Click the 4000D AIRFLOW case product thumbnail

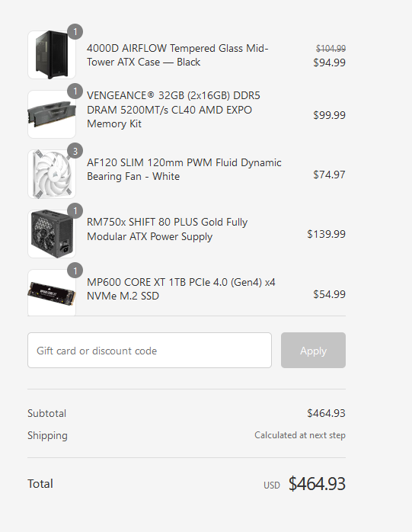pyautogui.click(x=52, y=55)
